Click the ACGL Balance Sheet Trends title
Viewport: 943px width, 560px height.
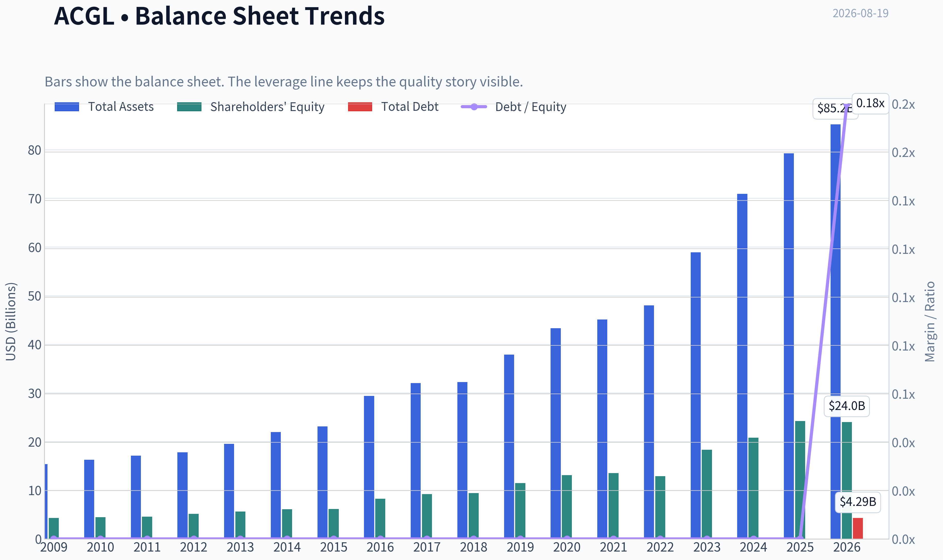coord(219,16)
